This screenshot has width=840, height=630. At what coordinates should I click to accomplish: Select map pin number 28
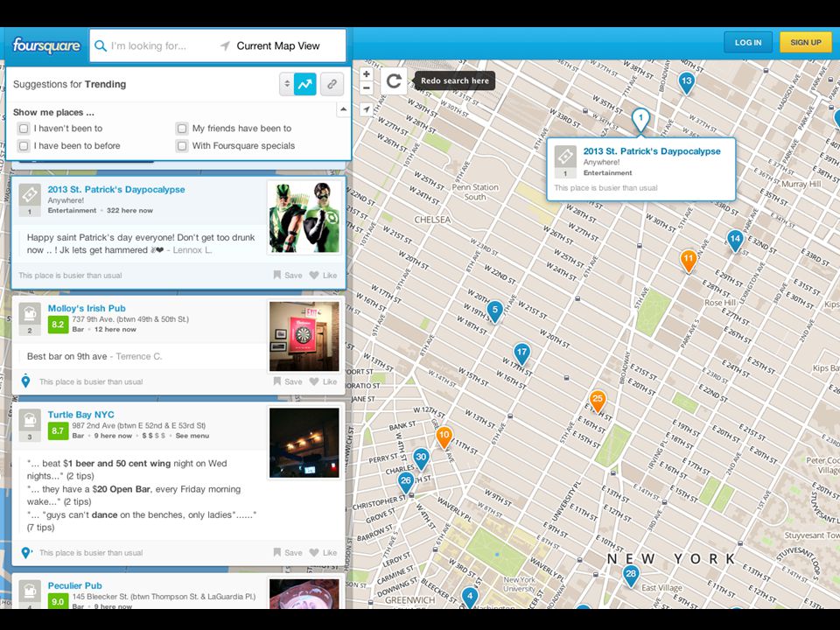[631, 576]
